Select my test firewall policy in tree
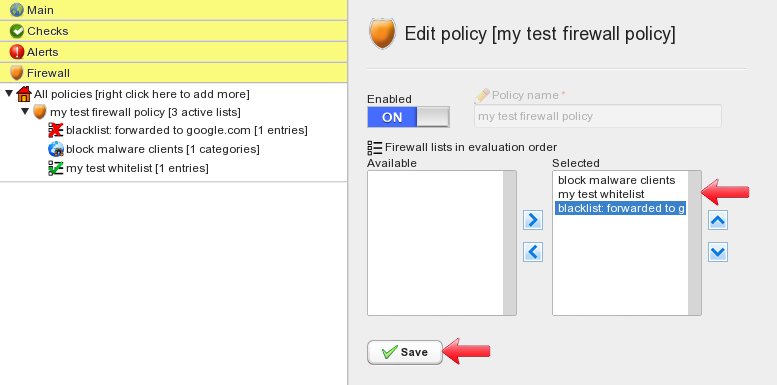The height and width of the screenshot is (385, 777). coord(145,112)
